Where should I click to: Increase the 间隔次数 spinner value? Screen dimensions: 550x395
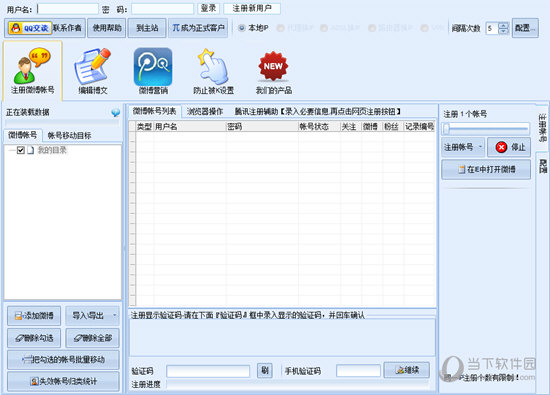[x=503, y=25]
